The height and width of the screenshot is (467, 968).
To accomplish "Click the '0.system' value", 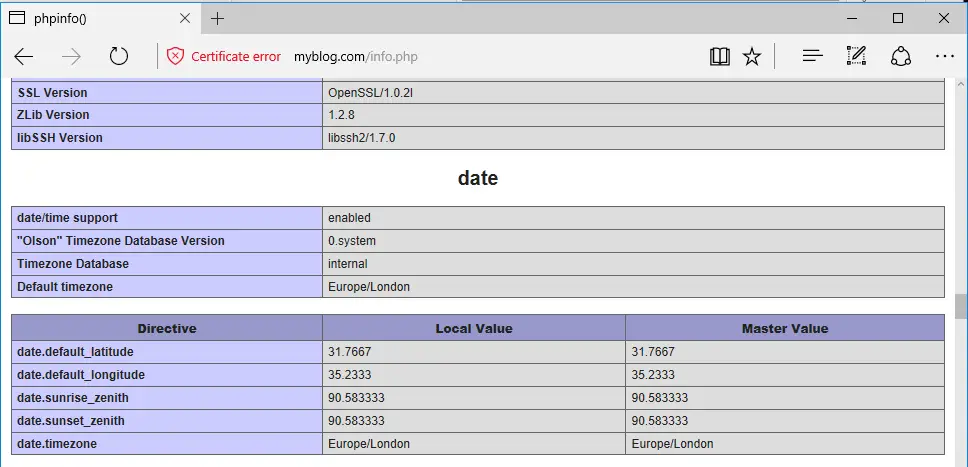I will point(352,241).
